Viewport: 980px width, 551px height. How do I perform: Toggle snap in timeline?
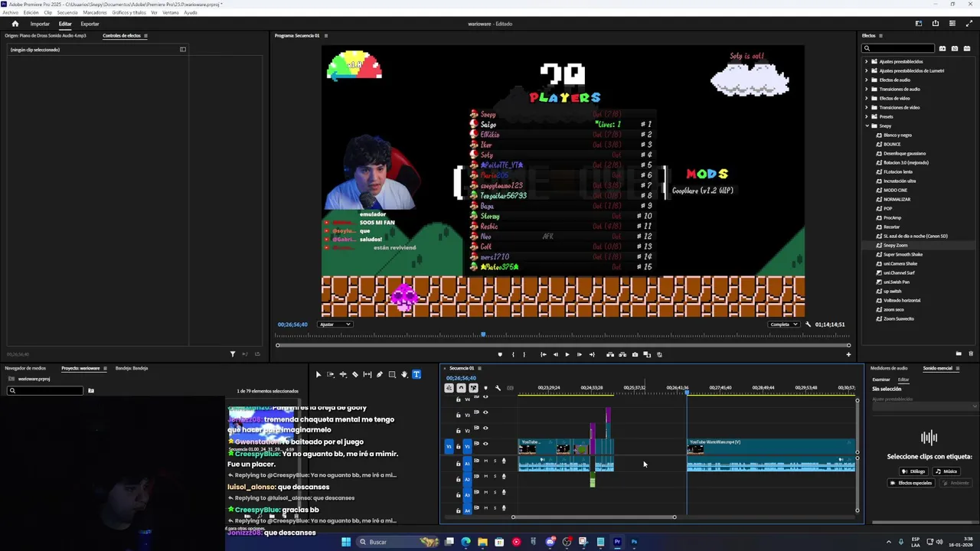pyautogui.click(x=461, y=388)
